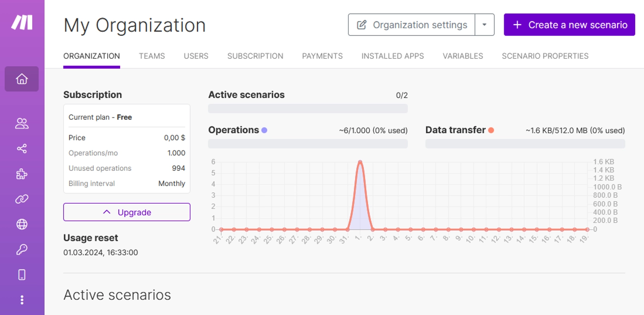Go to the Installed Apps tab
Image resolution: width=644 pixels, height=315 pixels.
(392, 56)
